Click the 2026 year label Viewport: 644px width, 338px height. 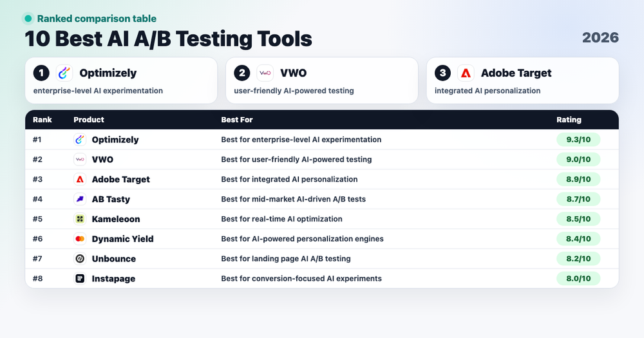pos(600,37)
